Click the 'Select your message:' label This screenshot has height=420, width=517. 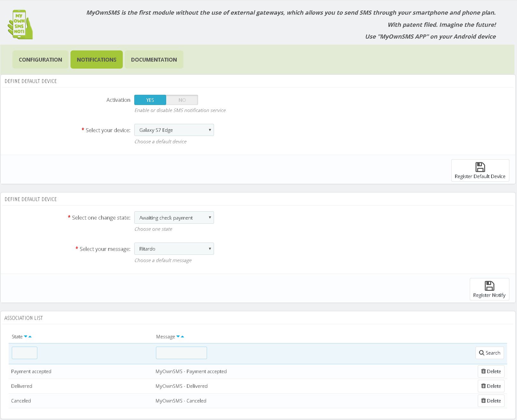point(105,249)
